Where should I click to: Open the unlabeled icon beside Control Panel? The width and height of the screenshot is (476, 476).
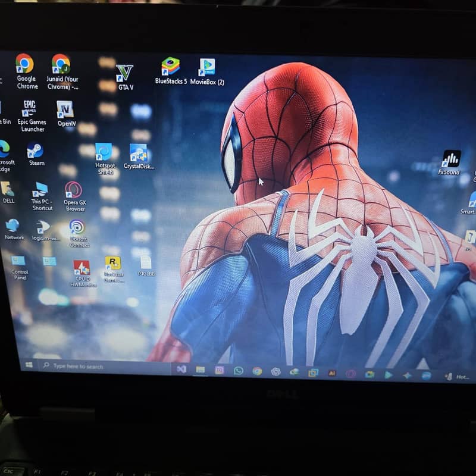click(x=49, y=261)
